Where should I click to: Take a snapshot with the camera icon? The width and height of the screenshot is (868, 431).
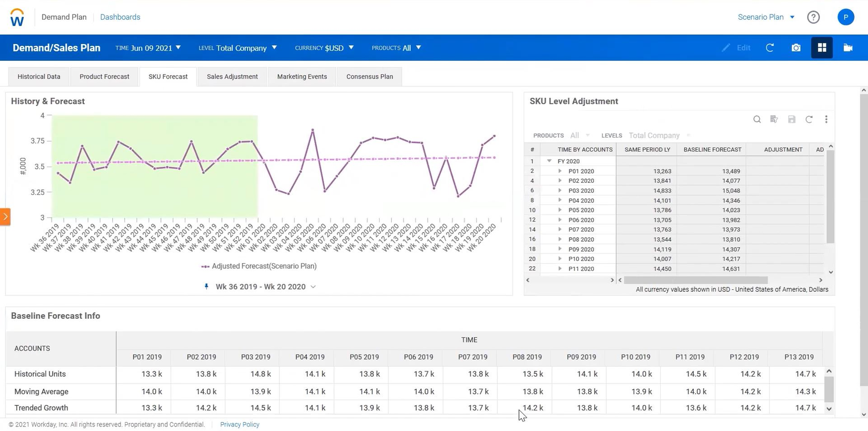tap(796, 48)
